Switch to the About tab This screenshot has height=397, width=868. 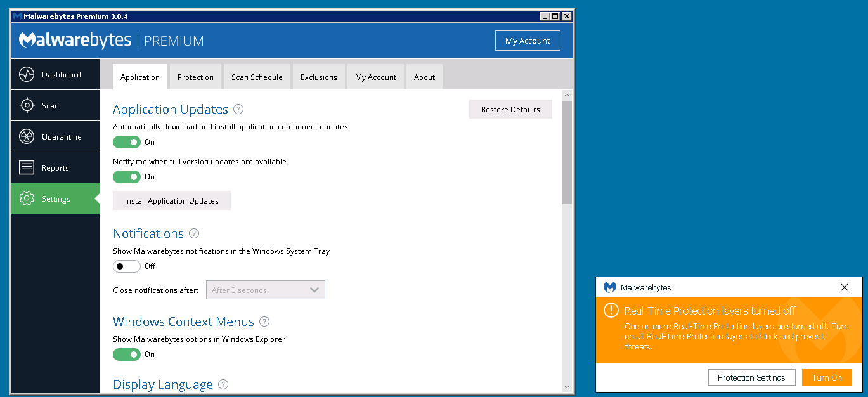point(424,77)
